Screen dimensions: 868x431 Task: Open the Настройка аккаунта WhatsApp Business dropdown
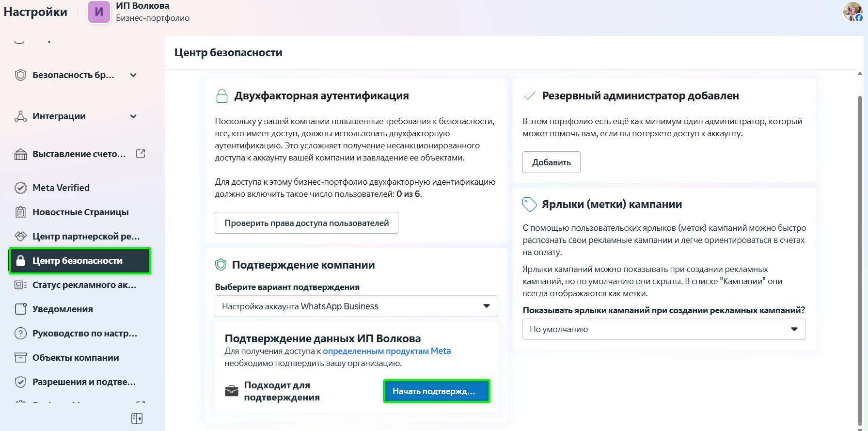(356, 306)
